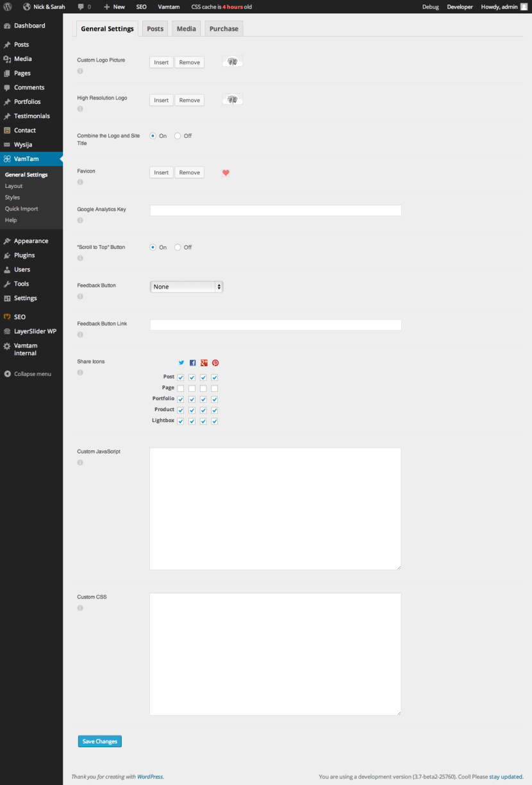Click the admin user avatar

524,6
